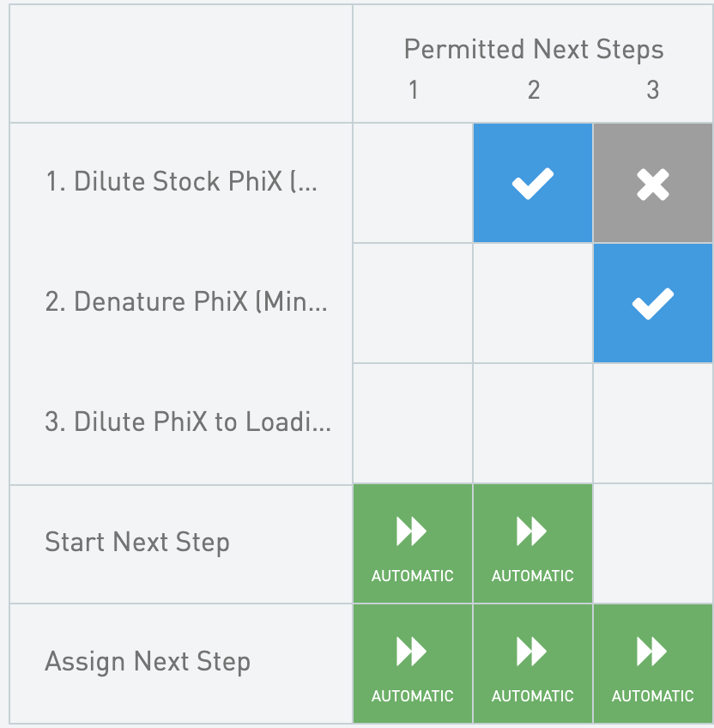Select the "2. Denature PhiX" step label
Viewport: 714px width, 728px height.
pos(185,302)
